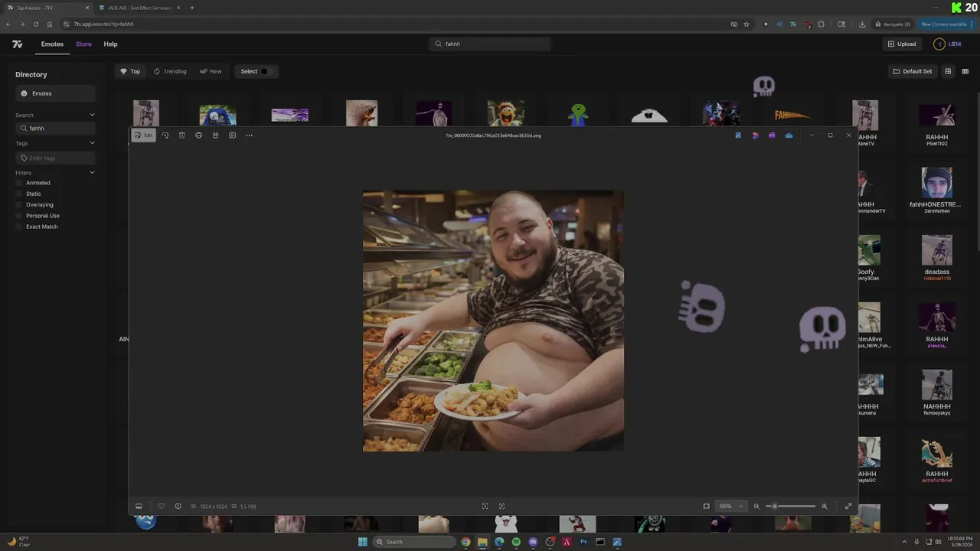Click the Edit button in Photos viewer
The width and height of the screenshot is (980, 551).
pyautogui.click(x=144, y=135)
